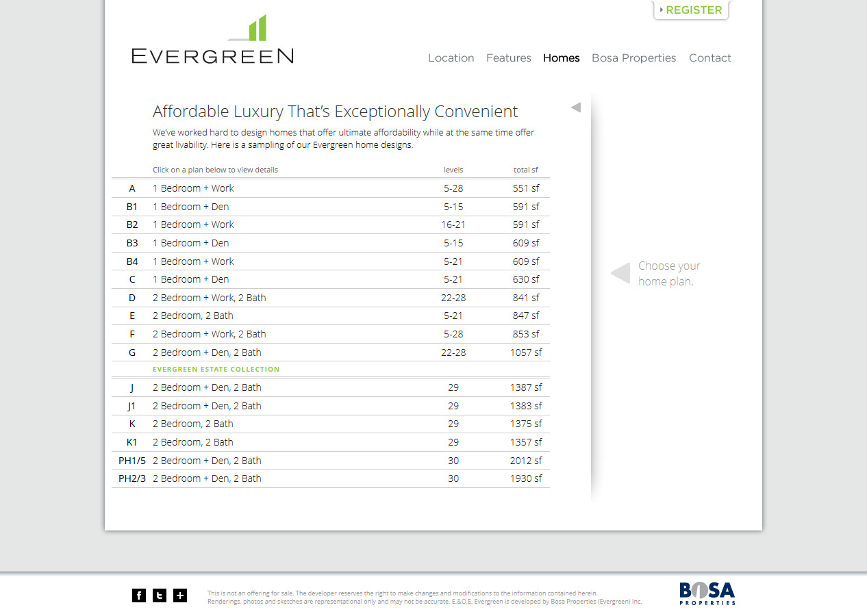Click the 1357 sf total value
Screen dimensions: 867x616
(x=526, y=442)
